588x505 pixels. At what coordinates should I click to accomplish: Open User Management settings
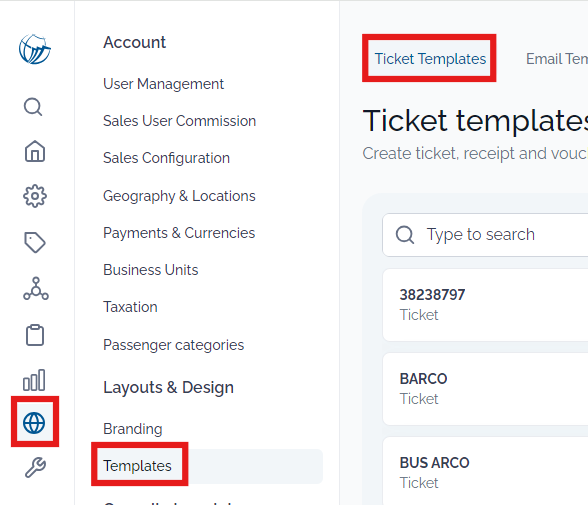click(x=164, y=84)
